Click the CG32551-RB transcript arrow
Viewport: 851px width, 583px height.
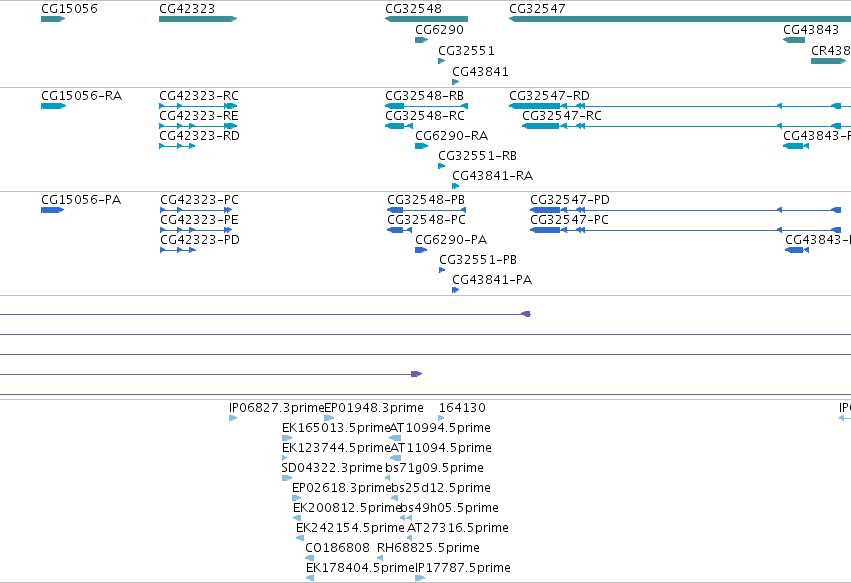442,166
